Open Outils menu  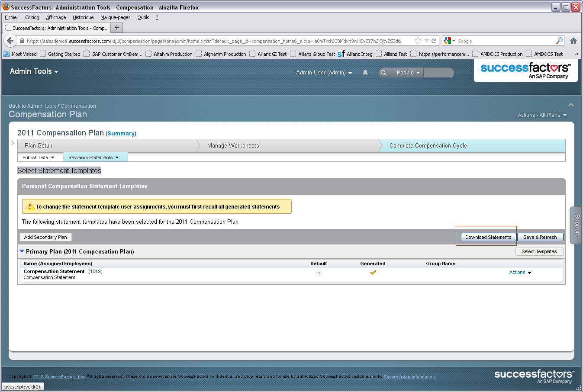coord(143,17)
